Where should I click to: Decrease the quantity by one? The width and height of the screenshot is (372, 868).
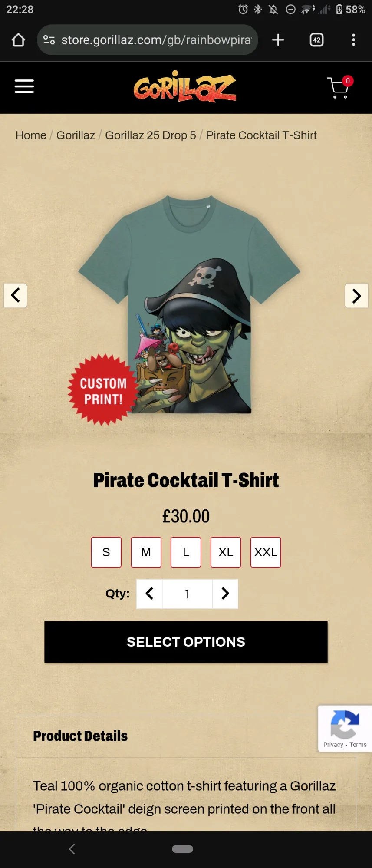(x=149, y=594)
